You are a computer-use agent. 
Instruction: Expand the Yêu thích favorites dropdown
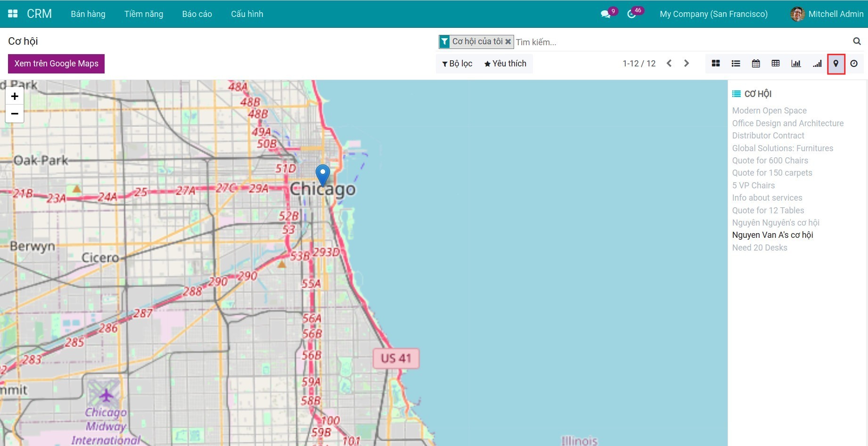pos(505,64)
